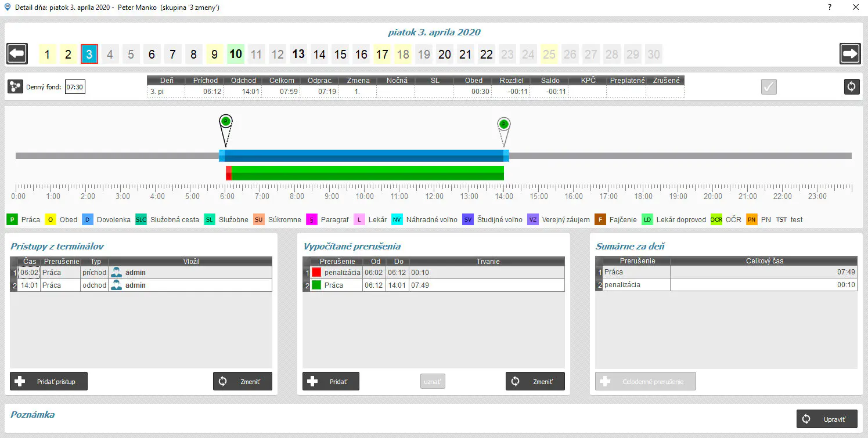Click the Fajčenie legend icon
This screenshot has width=868, height=438.
pos(600,220)
